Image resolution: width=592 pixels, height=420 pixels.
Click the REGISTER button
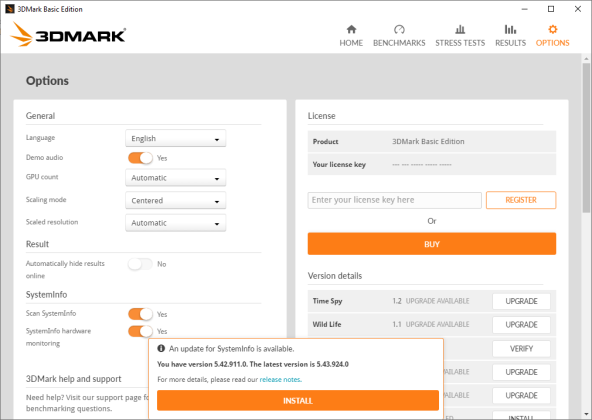coord(521,200)
